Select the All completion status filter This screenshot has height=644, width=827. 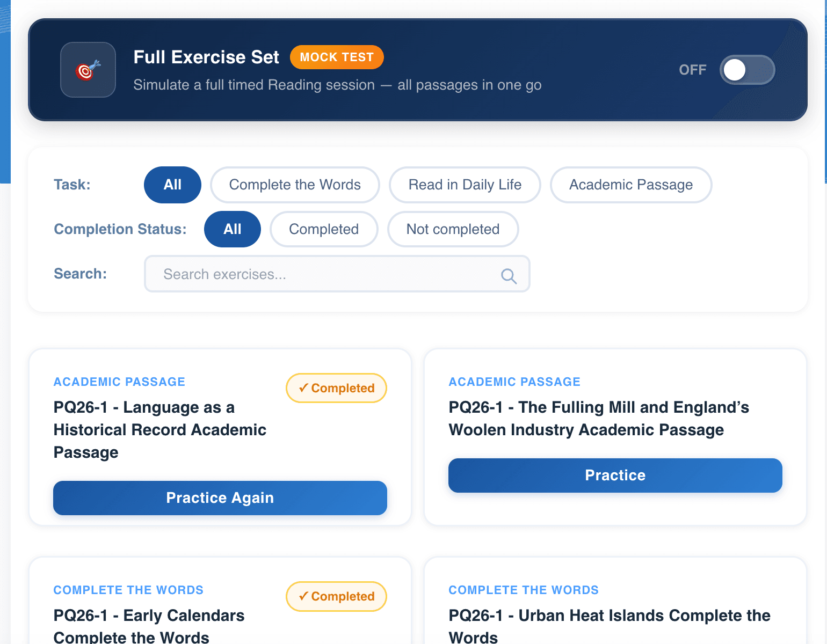pyautogui.click(x=232, y=229)
